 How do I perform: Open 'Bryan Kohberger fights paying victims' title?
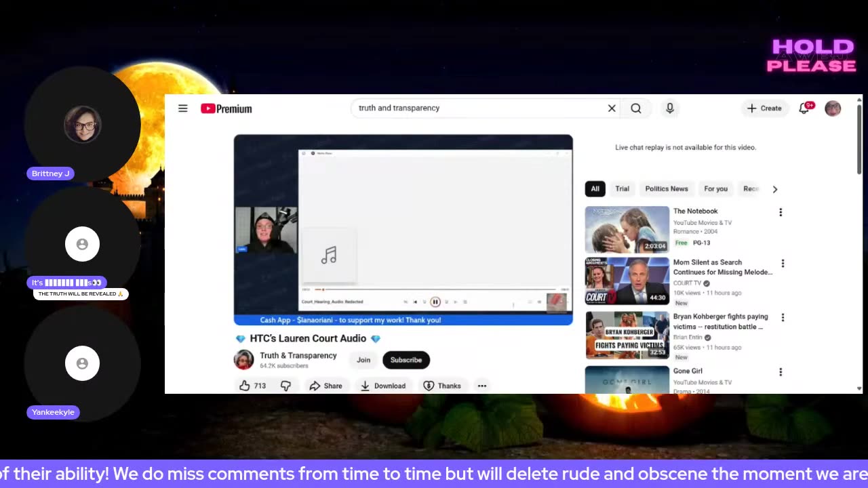(x=720, y=321)
